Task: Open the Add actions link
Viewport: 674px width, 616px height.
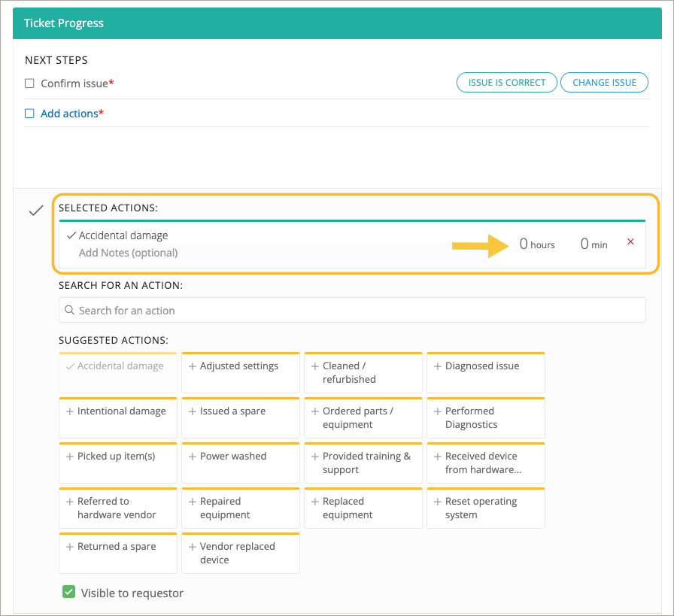Action: (69, 114)
